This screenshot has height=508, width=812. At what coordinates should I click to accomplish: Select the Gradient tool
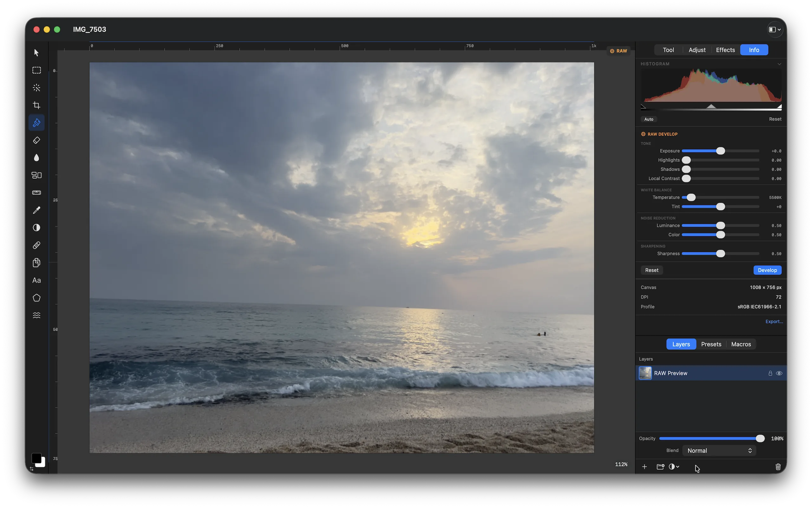coord(36,175)
